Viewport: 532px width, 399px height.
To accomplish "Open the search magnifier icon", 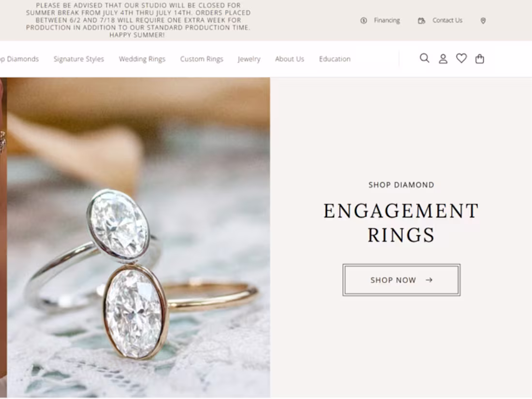I will [x=425, y=58].
